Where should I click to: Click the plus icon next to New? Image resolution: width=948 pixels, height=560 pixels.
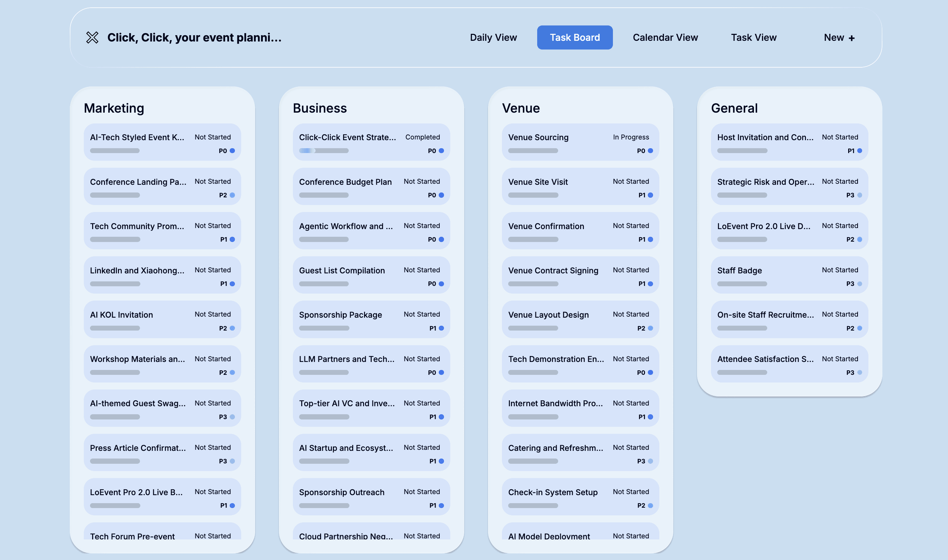852,38
